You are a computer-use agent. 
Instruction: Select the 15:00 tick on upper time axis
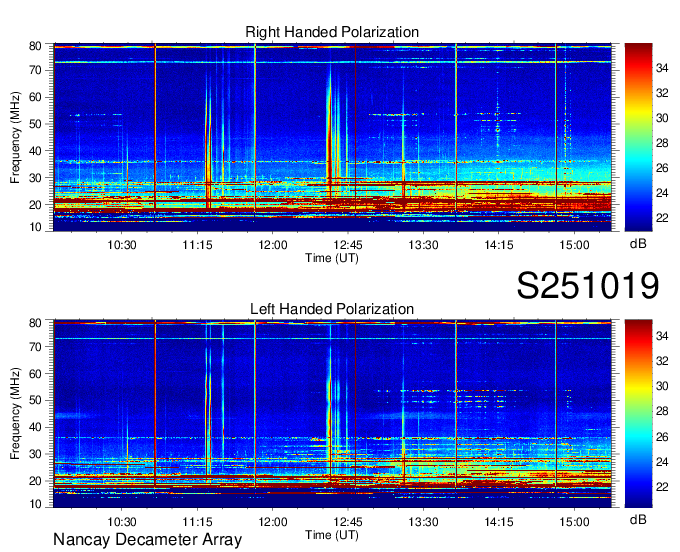pyautogui.click(x=574, y=244)
